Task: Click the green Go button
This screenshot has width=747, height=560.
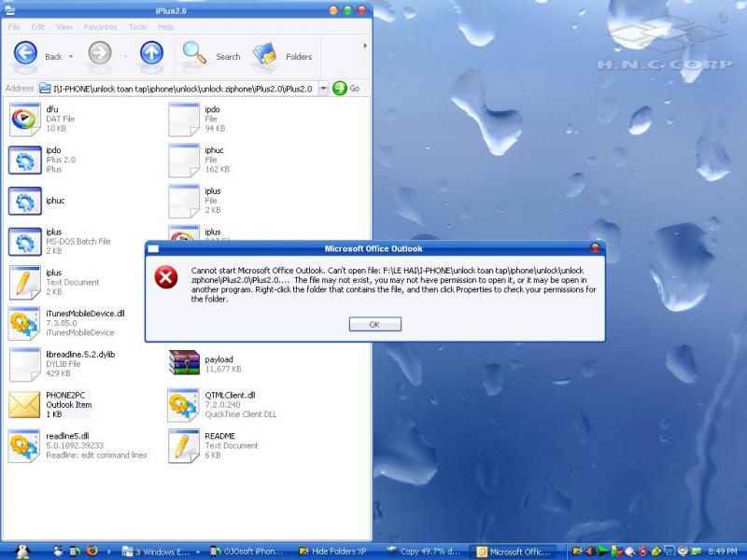Action: click(340, 88)
